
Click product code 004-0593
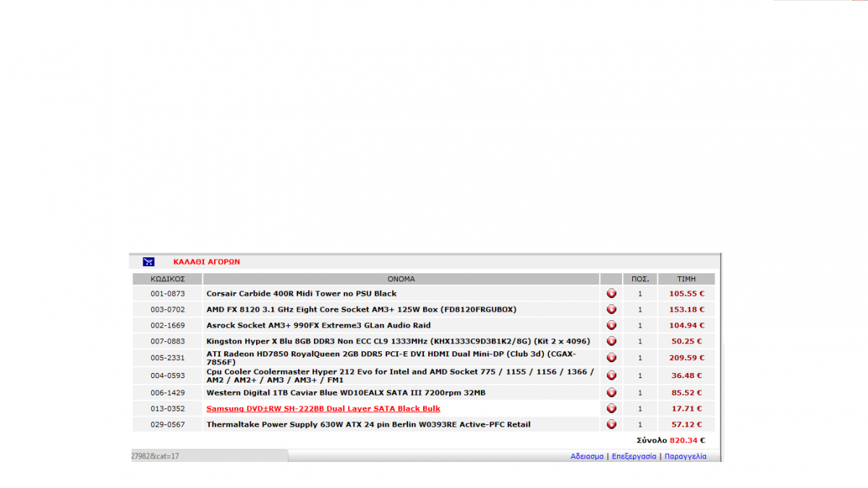[168, 375]
